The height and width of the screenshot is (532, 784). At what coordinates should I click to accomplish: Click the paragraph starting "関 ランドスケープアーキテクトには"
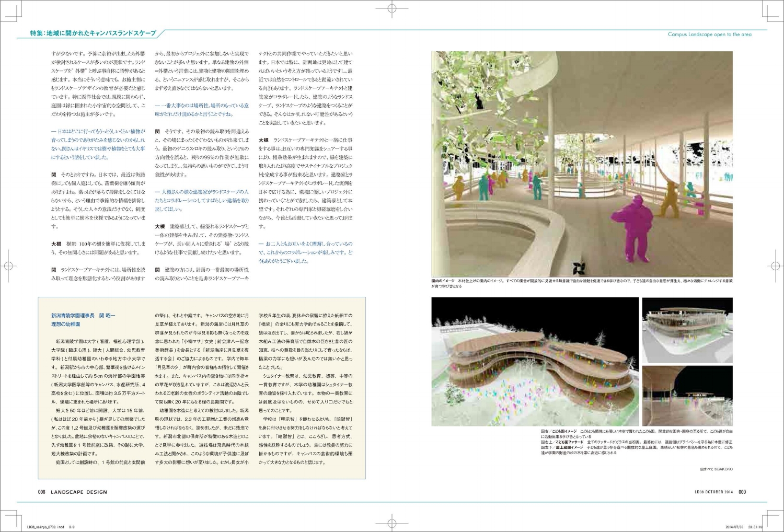[x=98, y=274]
